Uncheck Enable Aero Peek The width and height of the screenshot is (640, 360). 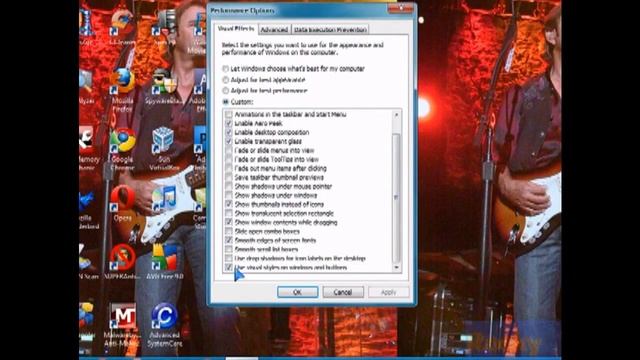[229, 123]
